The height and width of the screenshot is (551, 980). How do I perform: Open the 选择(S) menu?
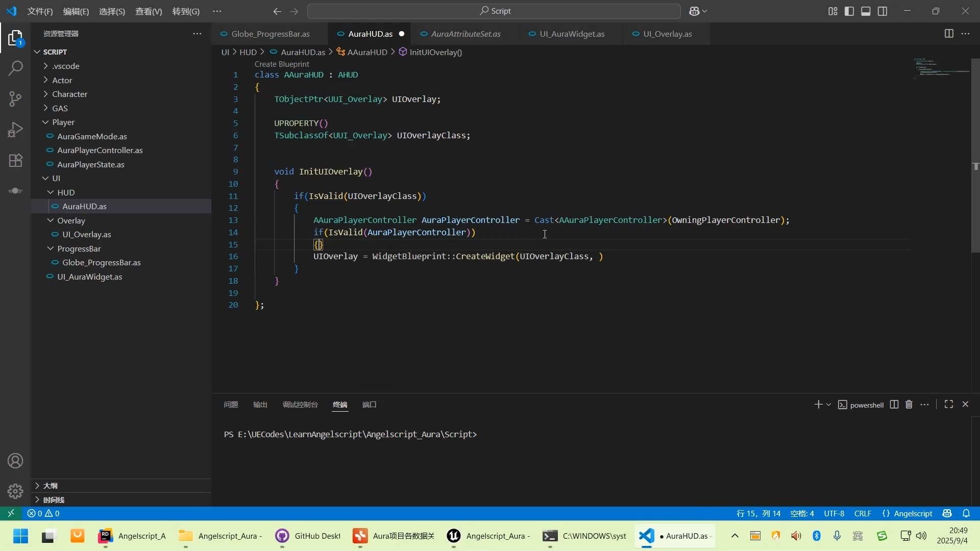[x=112, y=11]
